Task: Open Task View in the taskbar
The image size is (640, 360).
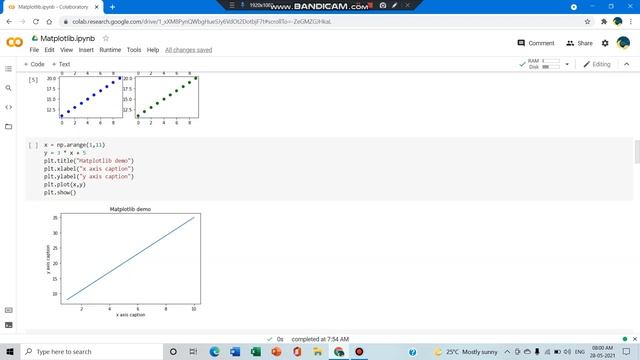Action: (193, 351)
